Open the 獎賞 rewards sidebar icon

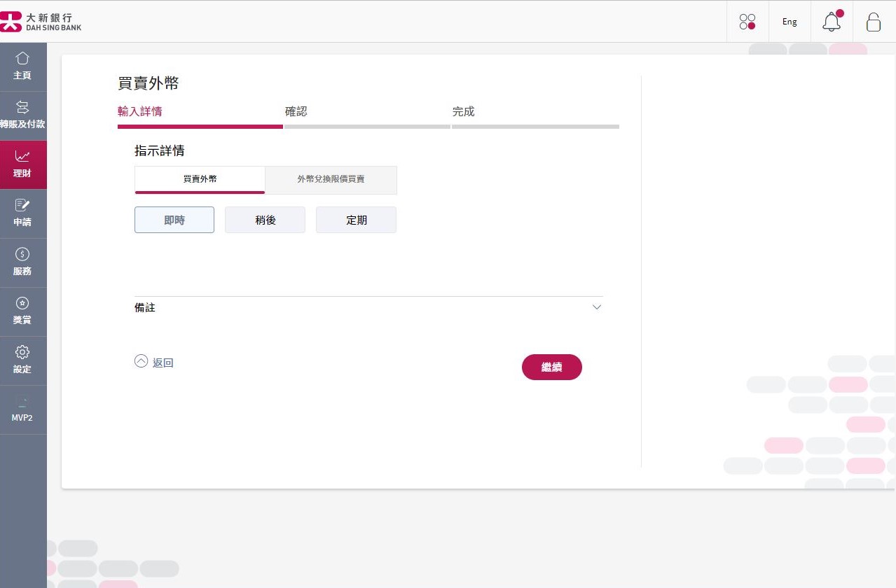(22, 304)
